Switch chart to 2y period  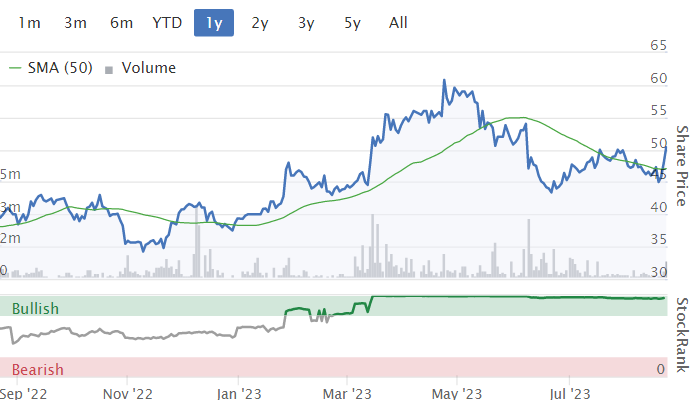click(260, 22)
